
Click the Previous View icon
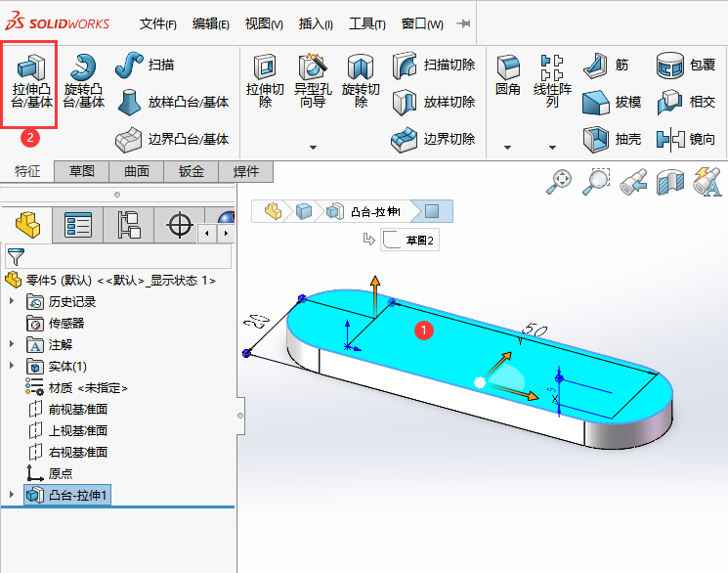pos(633,182)
